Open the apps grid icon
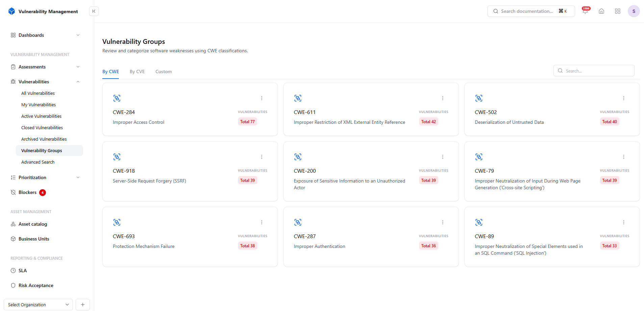 point(618,11)
